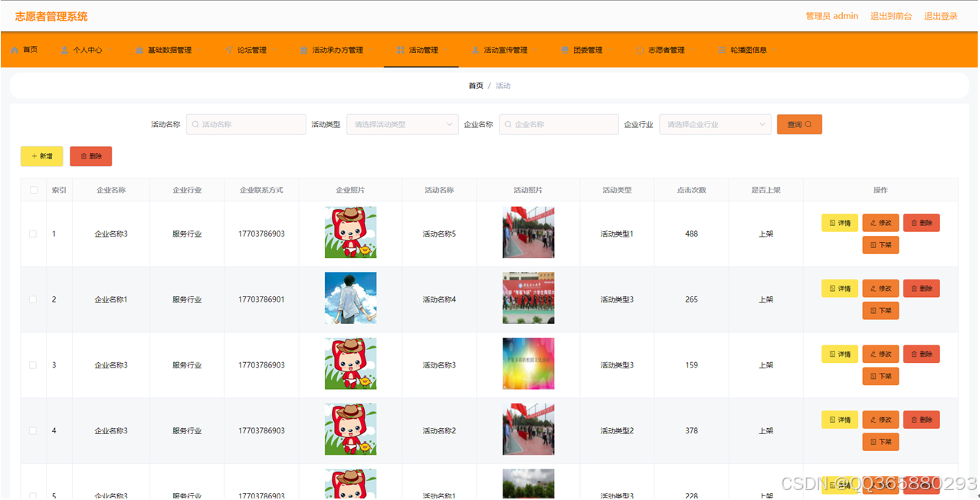The height and width of the screenshot is (500, 980).
Task: Check the checkbox for row 3
Action: pyautogui.click(x=33, y=365)
